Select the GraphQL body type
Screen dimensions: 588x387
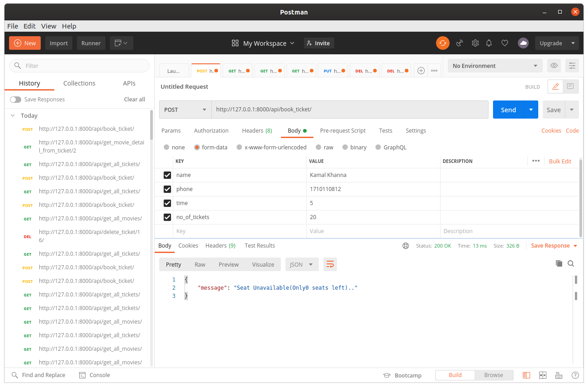point(379,147)
